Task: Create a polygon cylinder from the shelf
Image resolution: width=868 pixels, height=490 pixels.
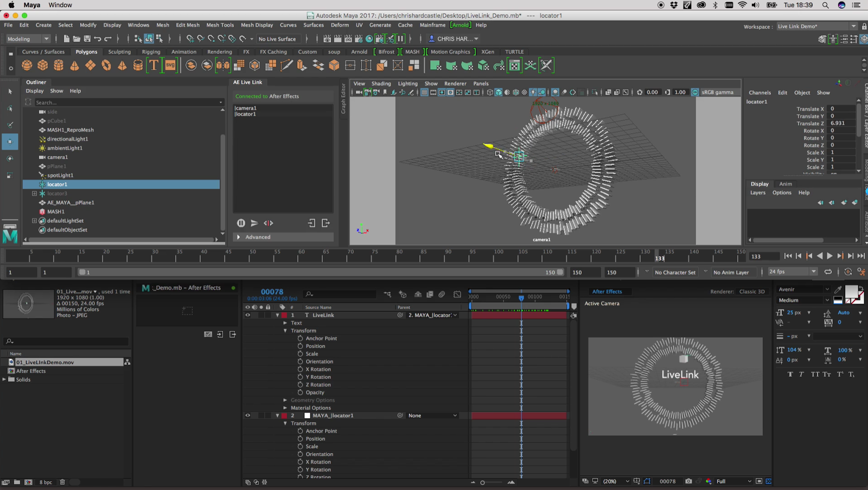Action: [x=59, y=66]
